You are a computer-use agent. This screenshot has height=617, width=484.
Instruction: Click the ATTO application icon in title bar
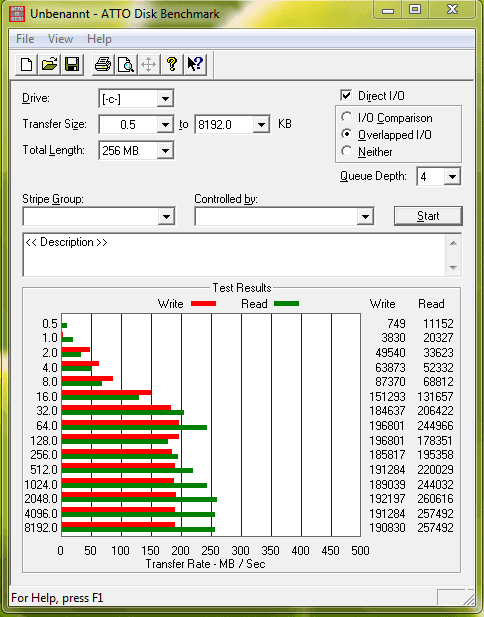click(17, 14)
